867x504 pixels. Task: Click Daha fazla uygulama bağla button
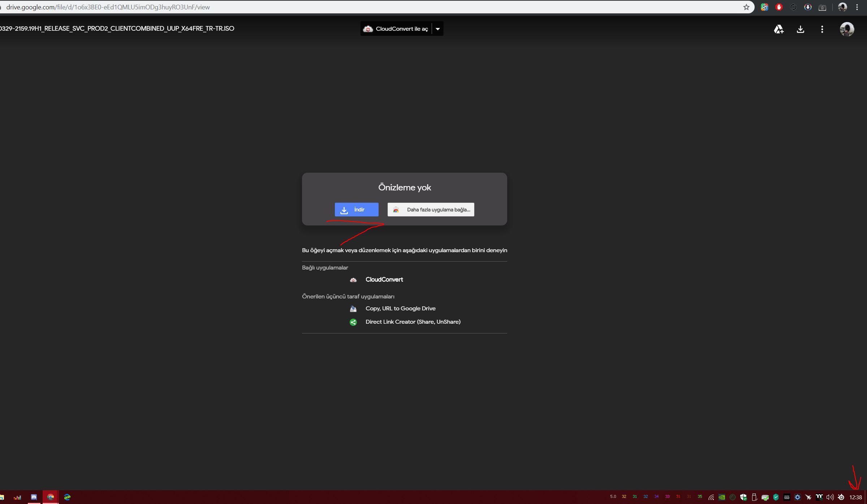[431, 210]
